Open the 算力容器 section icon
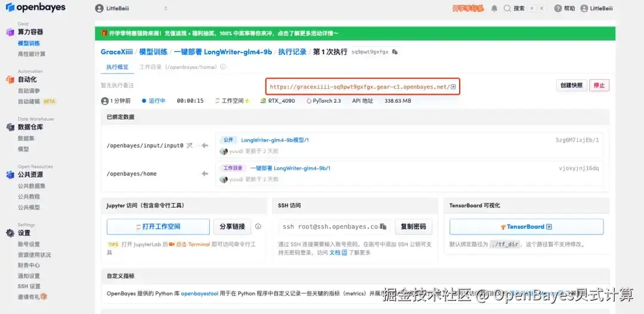This screenshot has width=644, height=314. click(x=10, y=32)
